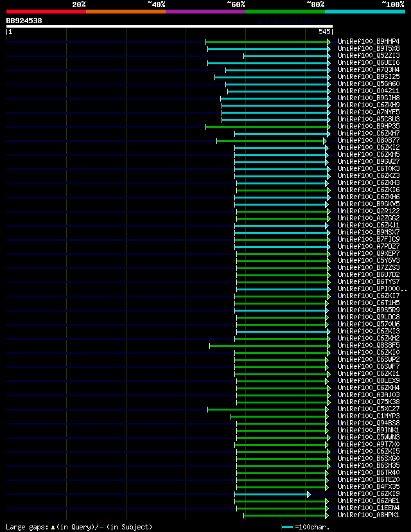Select the UniRef100_C1MYP3 label

click(369, 416)
